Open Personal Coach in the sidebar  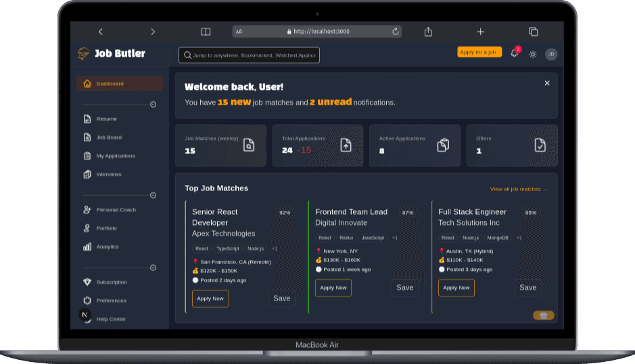coord(120,209)
